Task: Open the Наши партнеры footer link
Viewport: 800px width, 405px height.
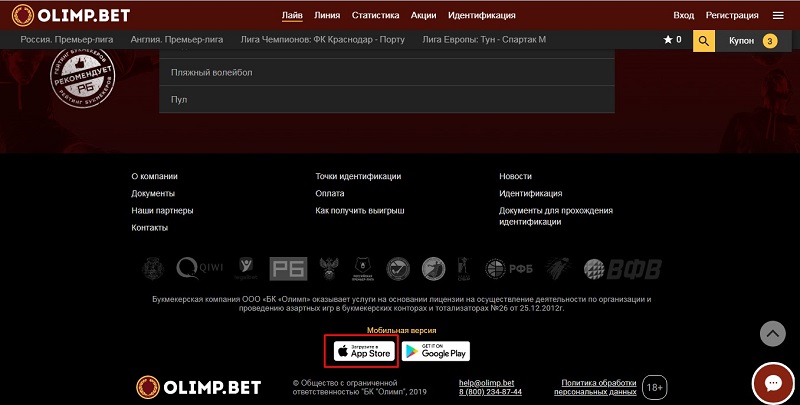Action: tap(162, 211)
